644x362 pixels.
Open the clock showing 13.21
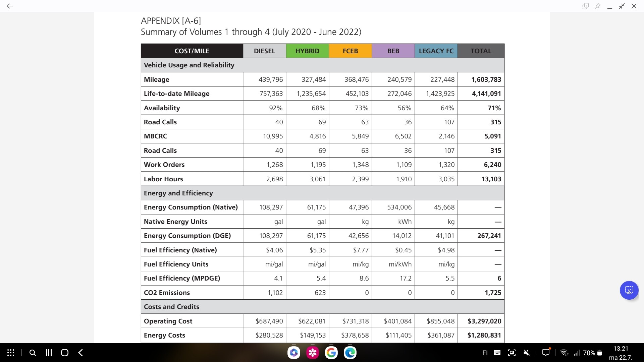621,349
